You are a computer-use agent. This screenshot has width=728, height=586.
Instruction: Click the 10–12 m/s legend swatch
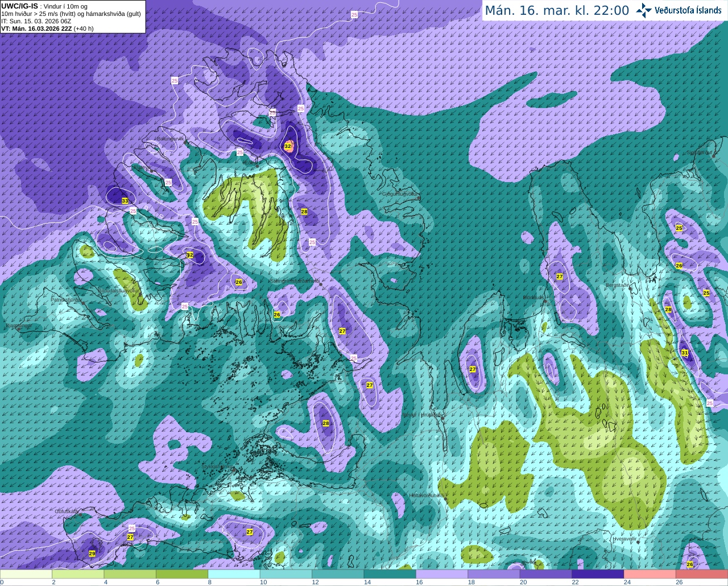click(286, 573)
